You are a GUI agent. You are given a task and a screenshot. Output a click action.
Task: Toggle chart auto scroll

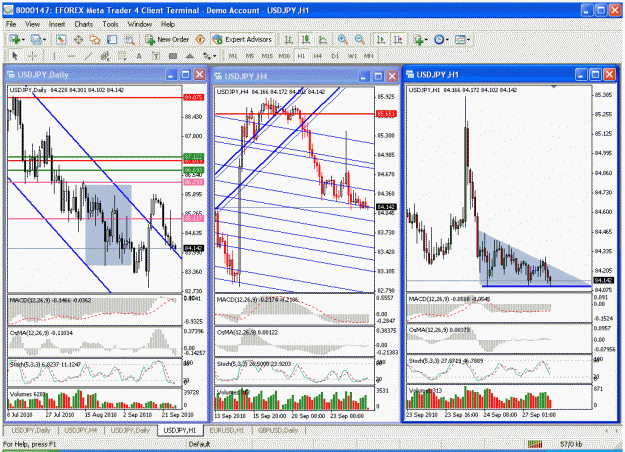(381, 39)
